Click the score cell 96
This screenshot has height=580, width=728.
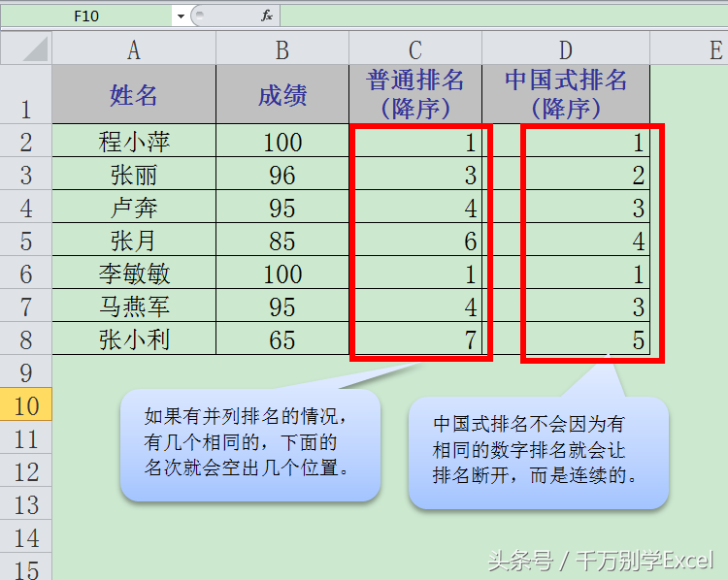pos(282,174)
